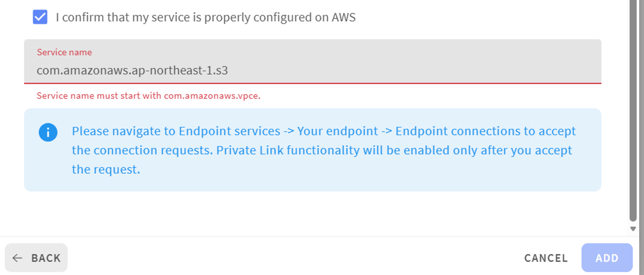
Task: Uncheck the AWS configuration confirmation checkbox
Action: pyautogui.click(x=40, y=17)
